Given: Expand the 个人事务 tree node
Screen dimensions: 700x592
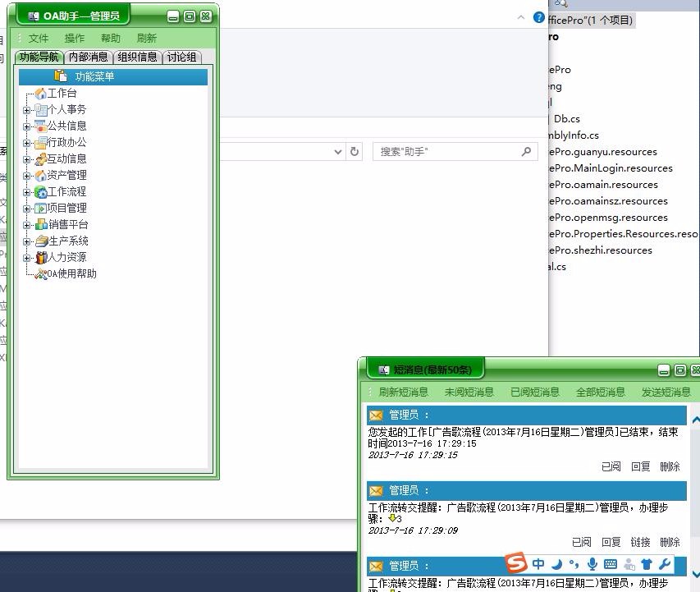Looking at the screenshot, I should tap(25, 108).
